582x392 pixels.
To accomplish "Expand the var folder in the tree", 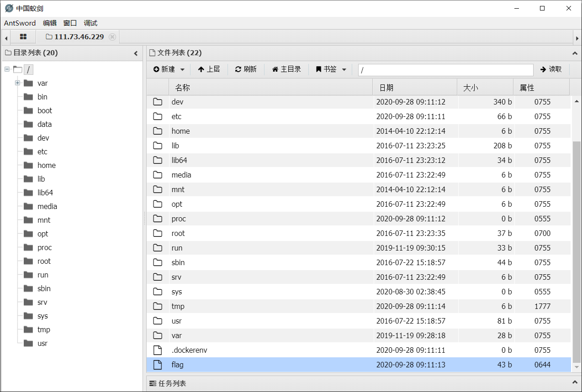I will tap(17, 83).
